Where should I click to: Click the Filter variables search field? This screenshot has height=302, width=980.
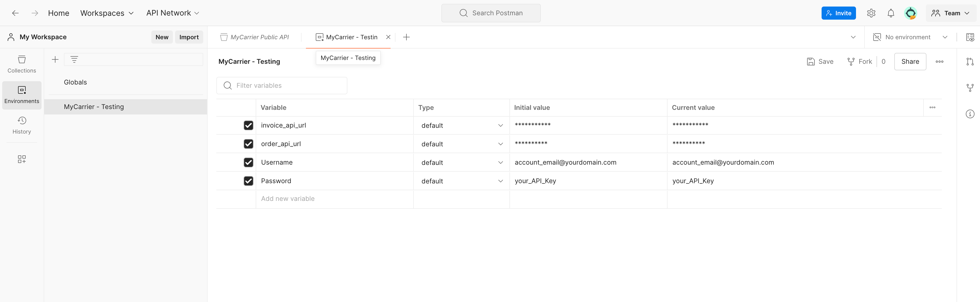point(282,86)
